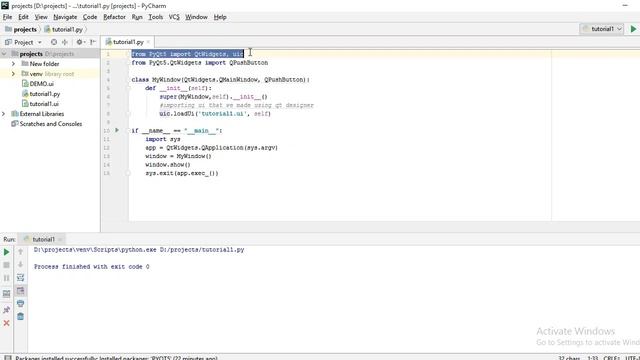Toggle scroll to end in Run console
The image size is (640, 360).
20,291
